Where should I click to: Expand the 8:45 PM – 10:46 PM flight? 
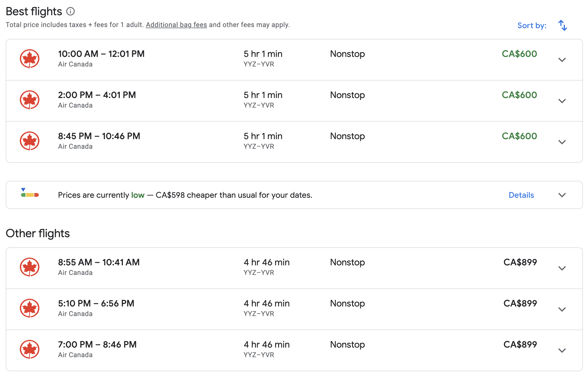coord(562,142)
